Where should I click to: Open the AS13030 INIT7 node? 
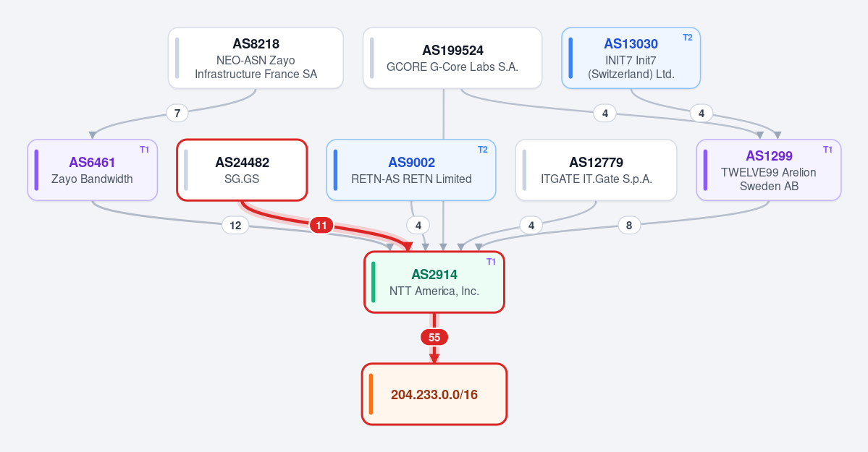click(631, 58)
